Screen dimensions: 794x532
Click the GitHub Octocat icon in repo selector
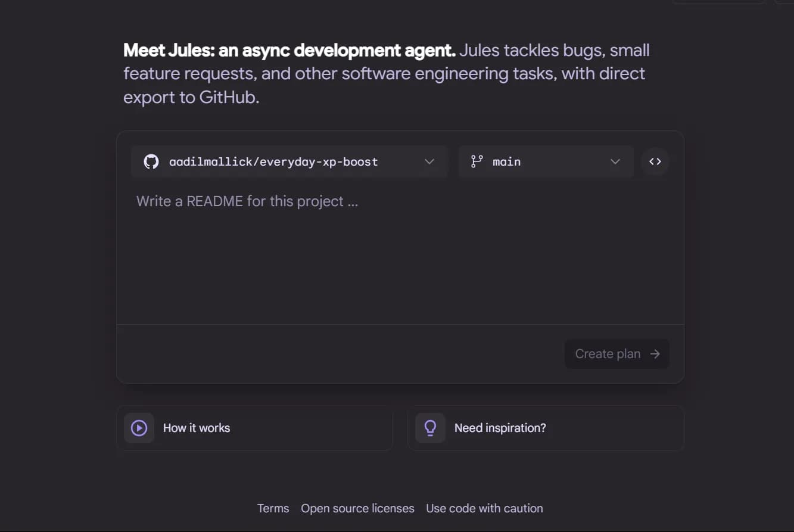click(x=151, y=161)
